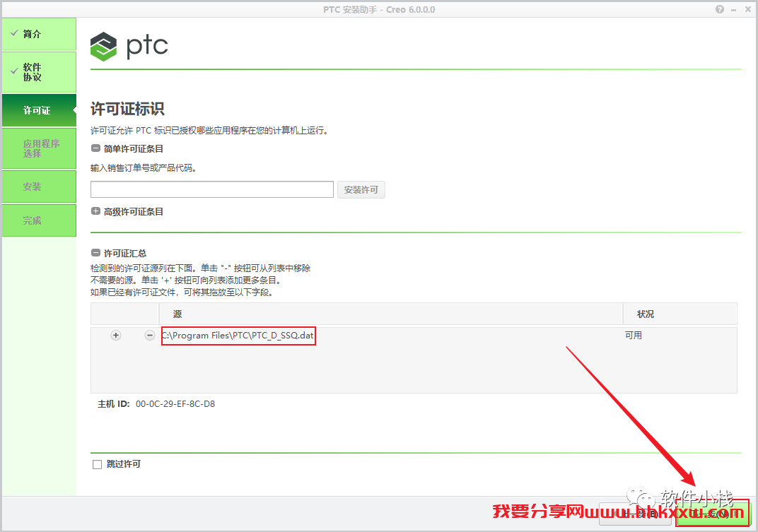
Task: Close the PTC installer window
Action: [x=748, y=9]
